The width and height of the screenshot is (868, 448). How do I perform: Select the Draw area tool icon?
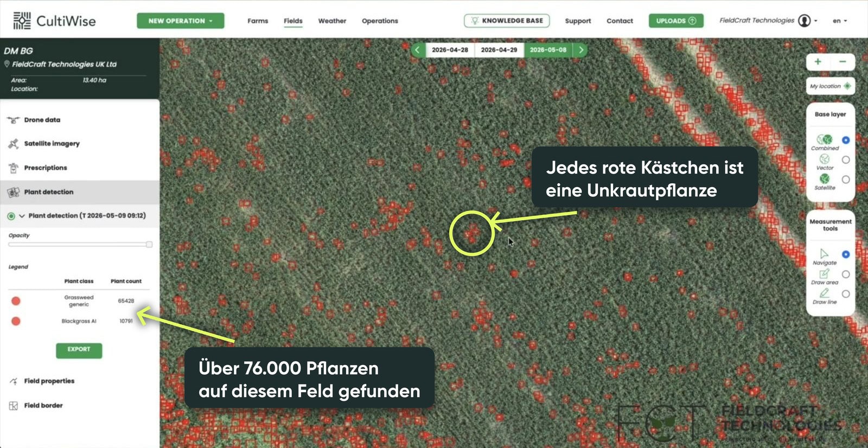[x=824, y=274]
